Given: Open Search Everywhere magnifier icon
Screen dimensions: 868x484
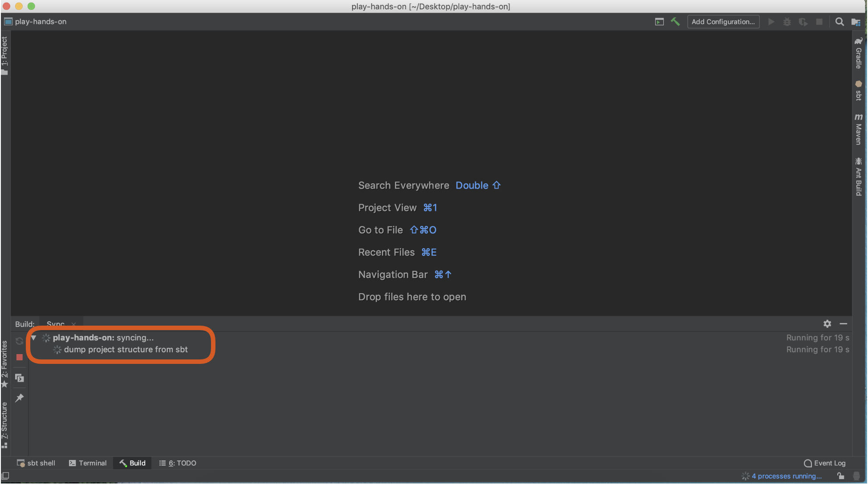Looking at the screenshot, I should click(x=840, y=21).
